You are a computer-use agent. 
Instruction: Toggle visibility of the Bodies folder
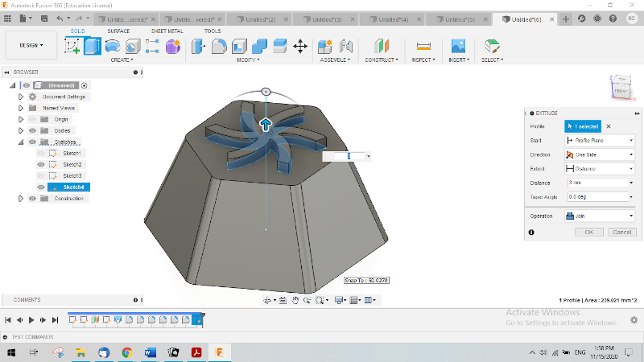pos(32,130)
